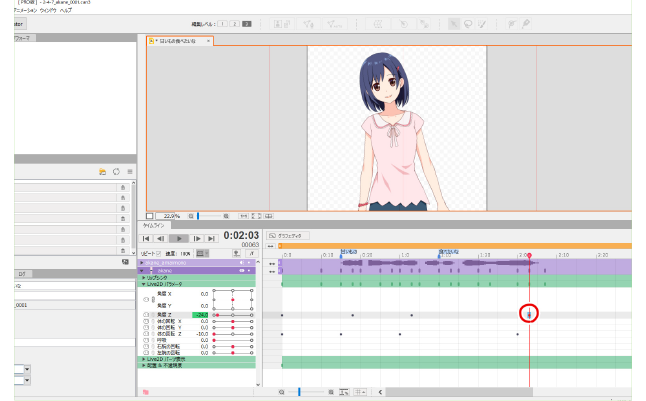
Task: Click the stopwatch icon for 体の回転 X
Action: [146, 321]
